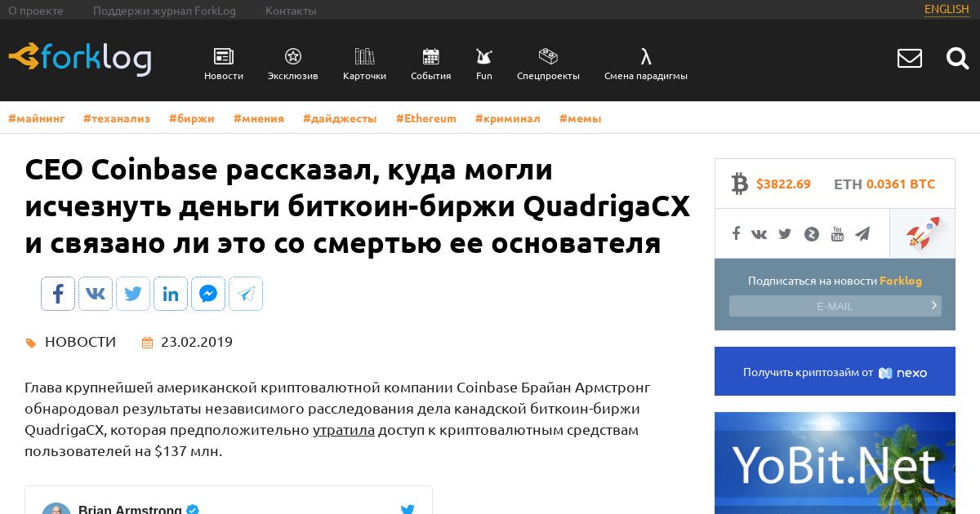Open Brian Armstrong's profile in the embedded tweet
Image resolution: width=980 pixels, height=514 pixels.
click(x=130, y=510)
